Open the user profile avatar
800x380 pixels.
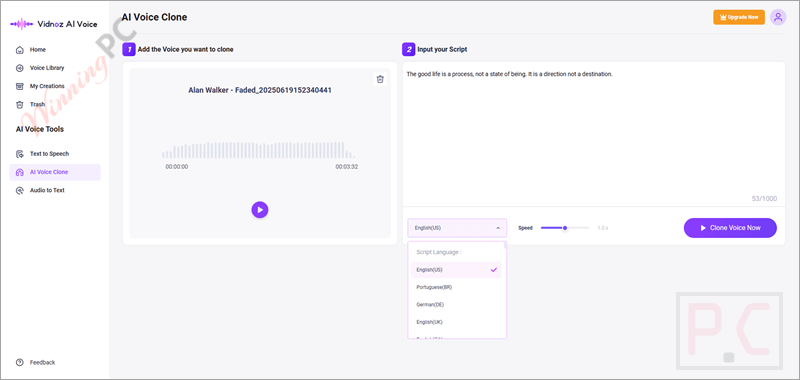click(778, 17)
